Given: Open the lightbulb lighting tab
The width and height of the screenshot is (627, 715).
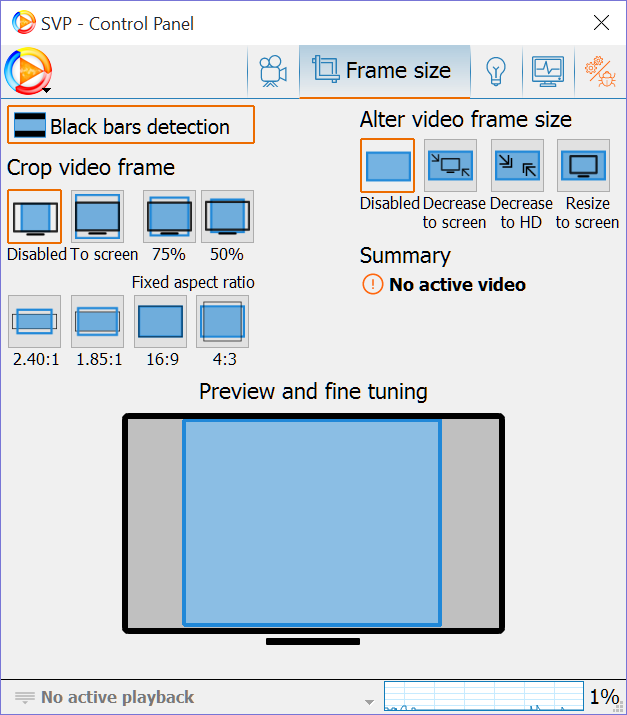Looking at the screenshot, I should [x=494, y=71].
